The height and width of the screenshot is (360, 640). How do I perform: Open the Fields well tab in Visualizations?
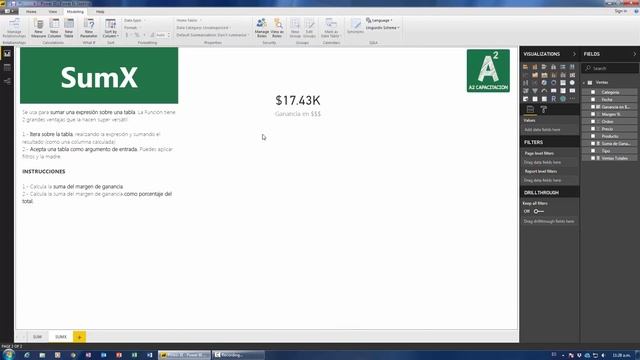tap(530, 109)
